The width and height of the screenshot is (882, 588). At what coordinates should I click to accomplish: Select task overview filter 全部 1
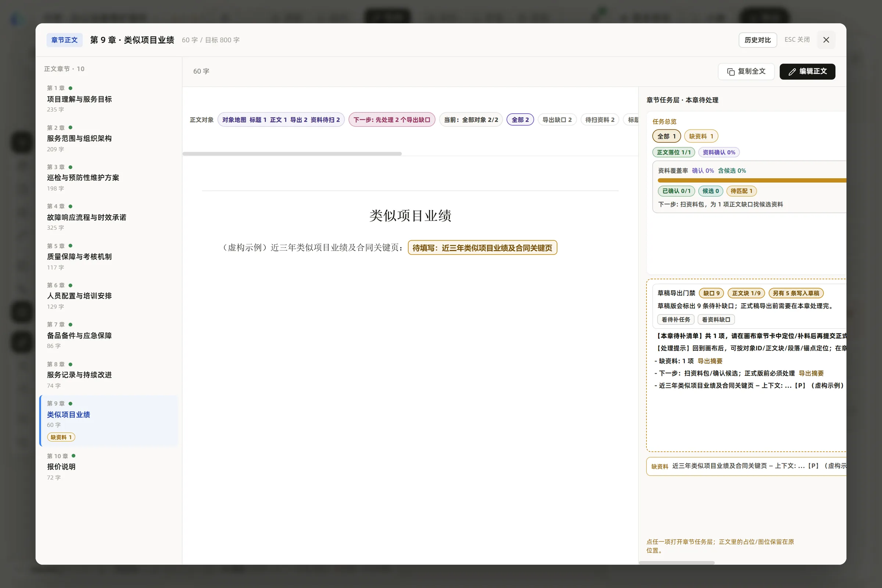666,136
